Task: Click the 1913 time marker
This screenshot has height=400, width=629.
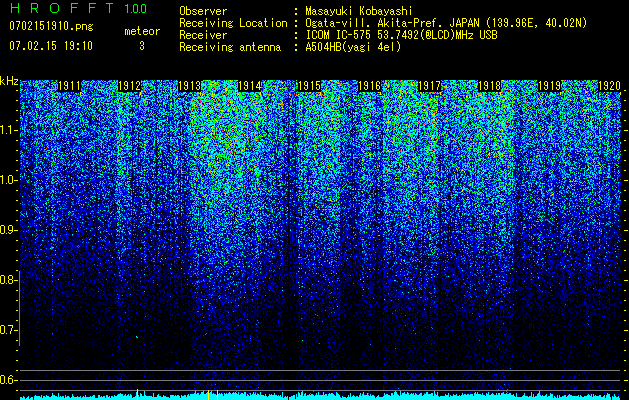Action: coord(189,86)
